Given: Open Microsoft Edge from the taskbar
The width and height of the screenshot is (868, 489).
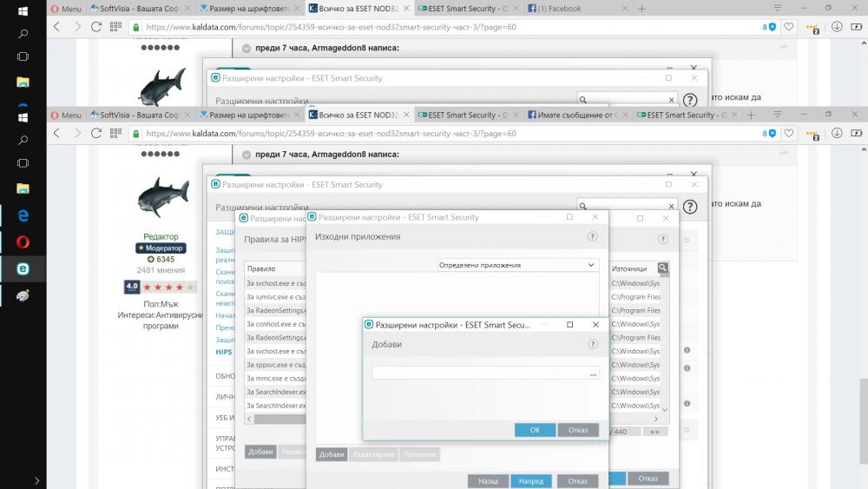Looking at the screenshot, I should coord(23,215).
